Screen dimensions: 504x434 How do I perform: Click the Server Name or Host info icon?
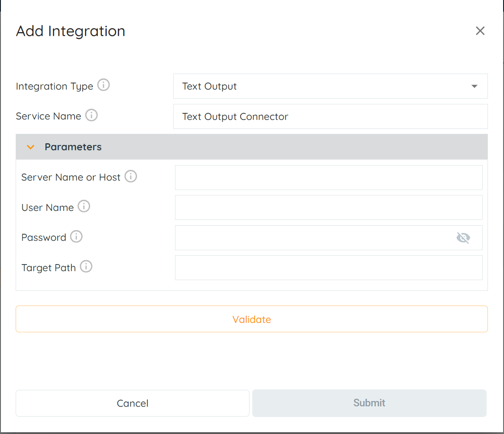[x=131, y=176]
